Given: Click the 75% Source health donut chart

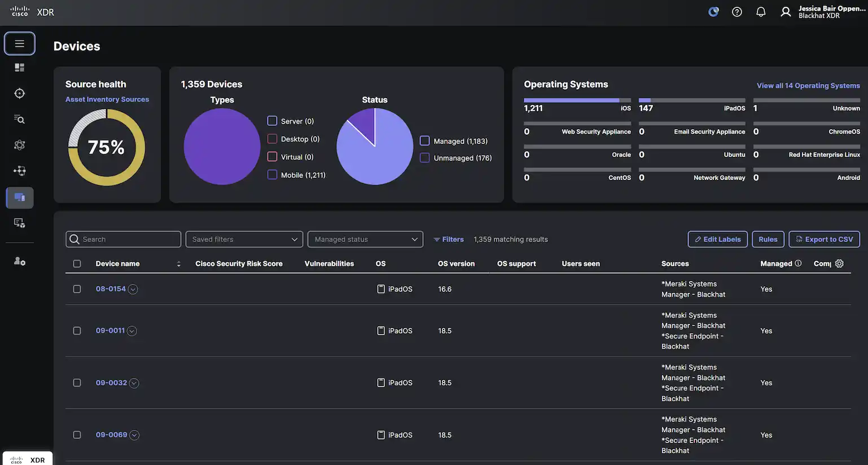Looking at the screenshot, I should 107,146.
